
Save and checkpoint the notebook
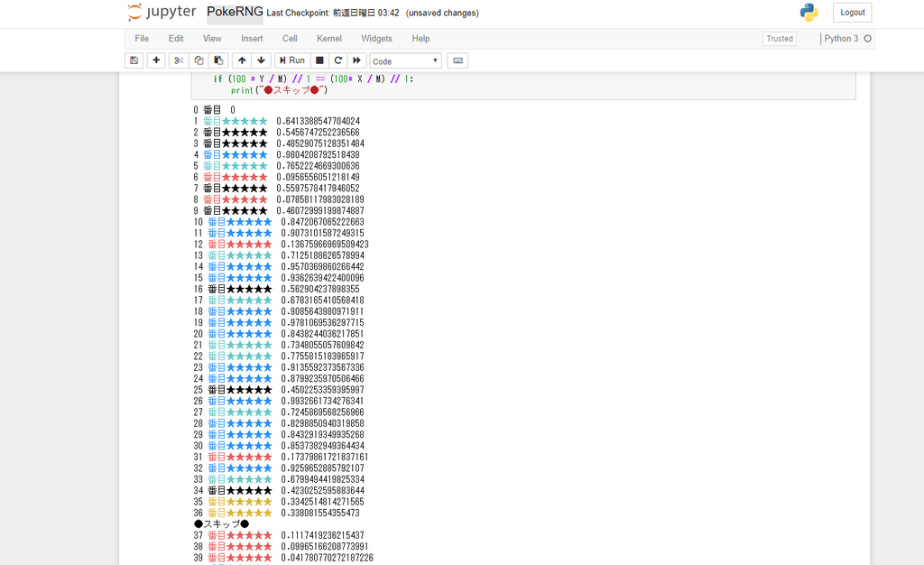134,60
